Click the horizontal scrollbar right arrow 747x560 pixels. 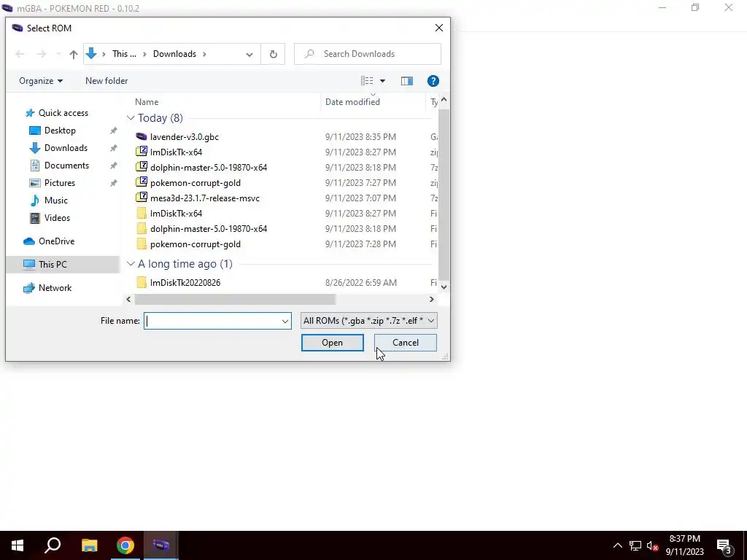pos(432,300)
